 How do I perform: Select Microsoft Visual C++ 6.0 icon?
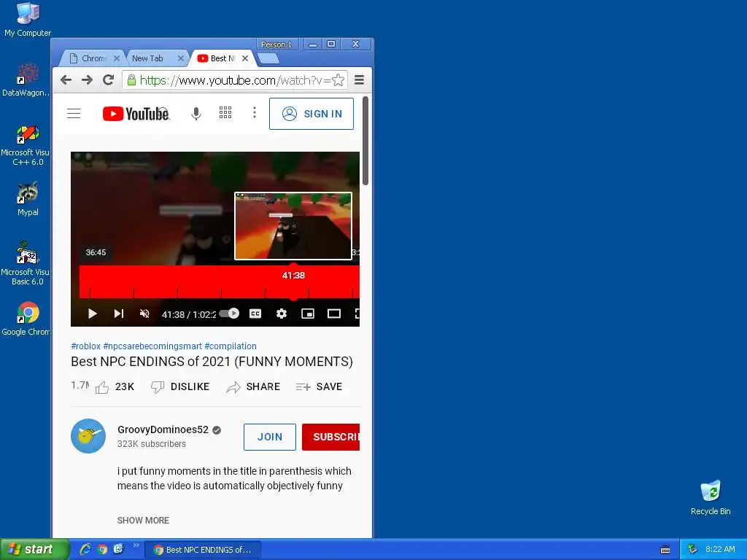coord(26,145)
